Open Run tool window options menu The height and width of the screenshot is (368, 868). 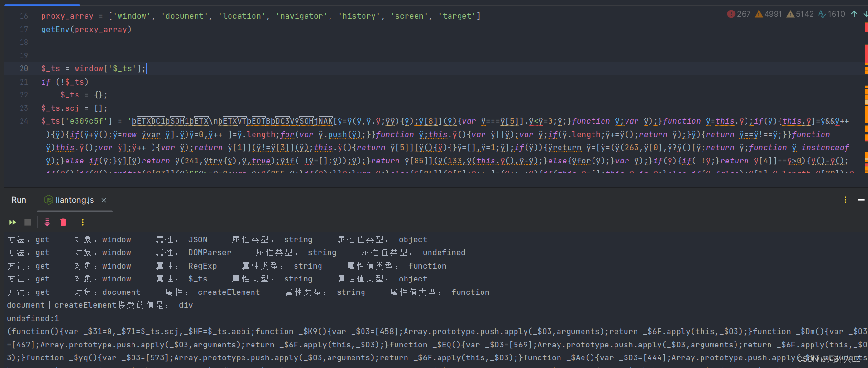(x=846, y=200)
